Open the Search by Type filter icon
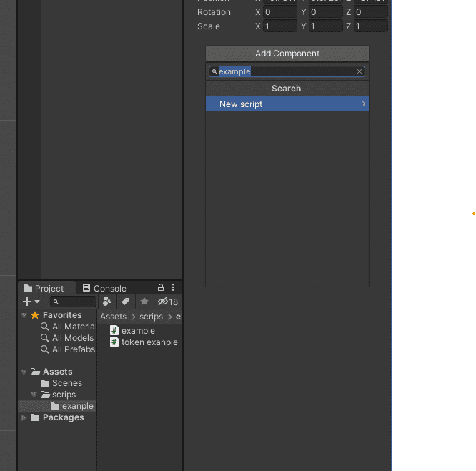This screenshot has width=476, height=471. [107, 302]
